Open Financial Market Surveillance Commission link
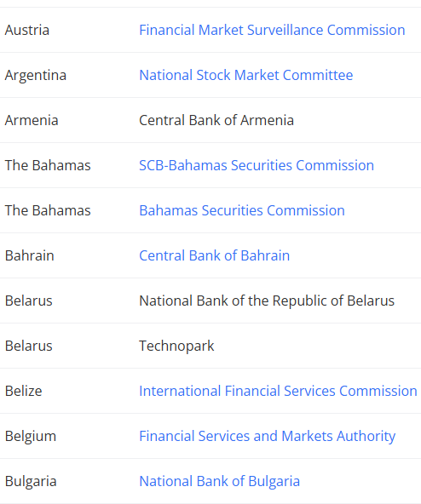 (x=272, y=30)
